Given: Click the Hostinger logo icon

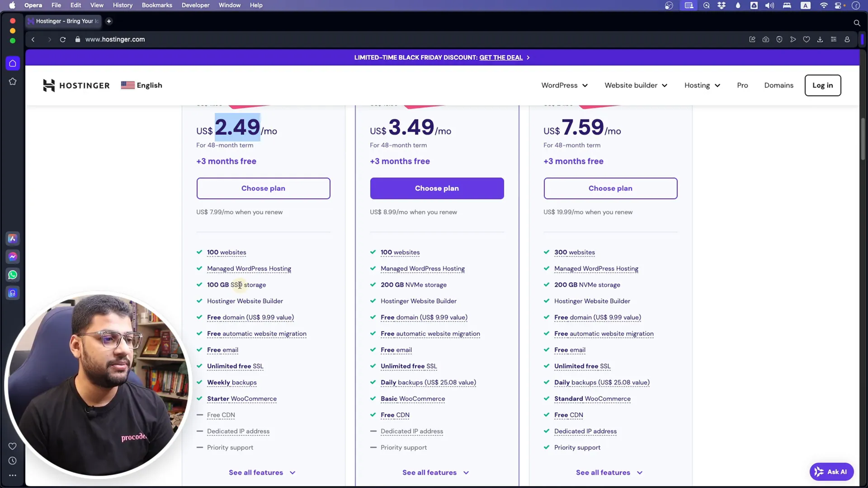Looking at the screenshot, I should click(x=49, y=85).
